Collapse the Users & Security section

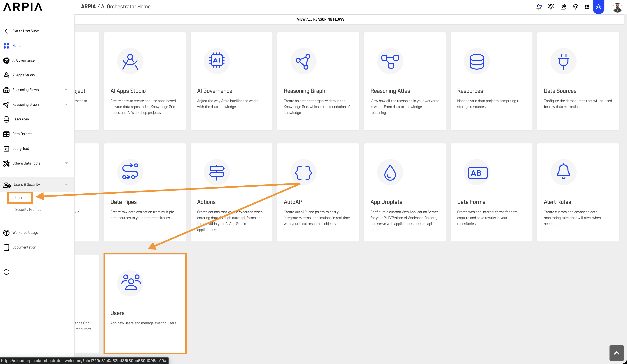[x=66, y=184]
